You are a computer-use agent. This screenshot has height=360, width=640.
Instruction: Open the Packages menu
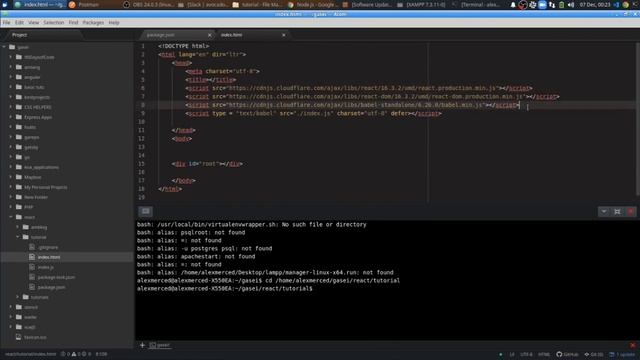point(93,22)
